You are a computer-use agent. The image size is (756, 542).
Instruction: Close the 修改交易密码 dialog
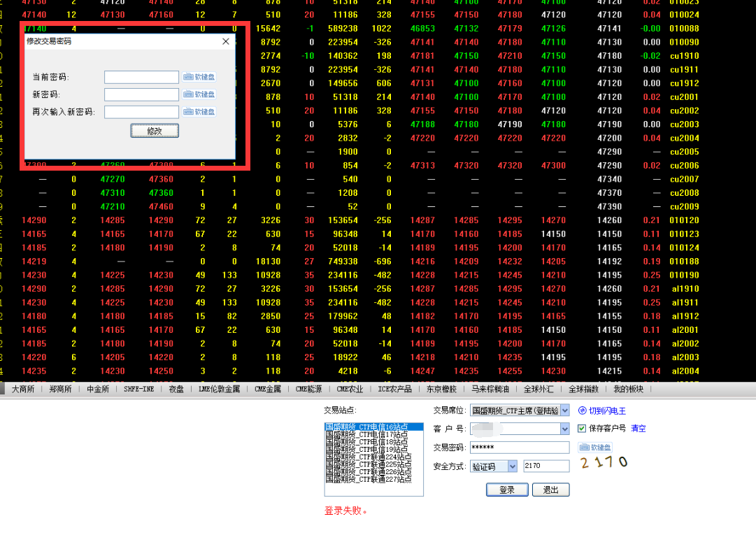point(225,41)
